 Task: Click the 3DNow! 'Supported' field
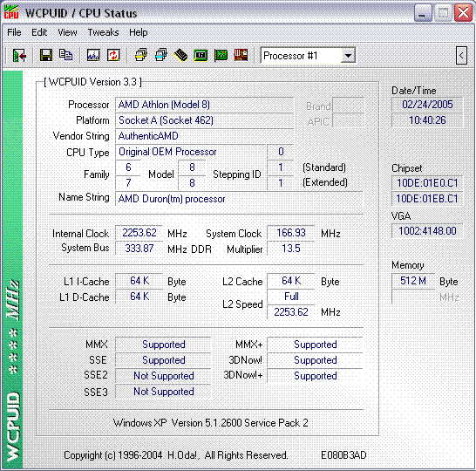(315, 360)
